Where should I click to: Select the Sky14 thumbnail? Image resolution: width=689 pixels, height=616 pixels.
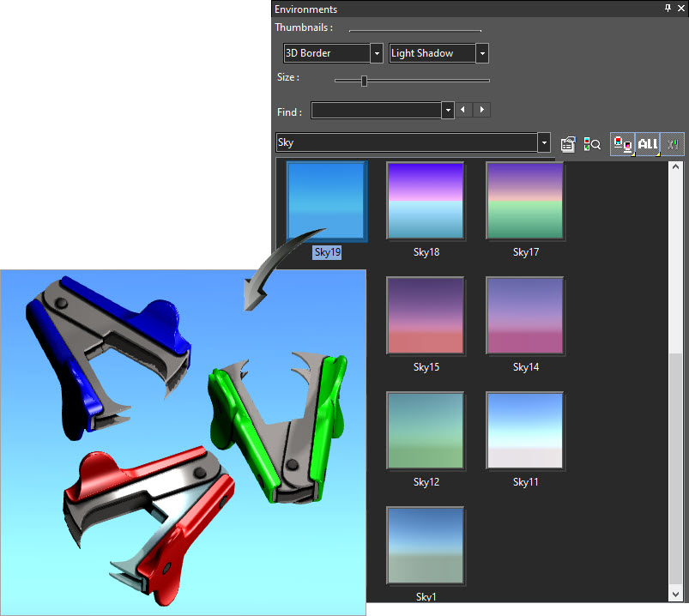click(525, 316)
